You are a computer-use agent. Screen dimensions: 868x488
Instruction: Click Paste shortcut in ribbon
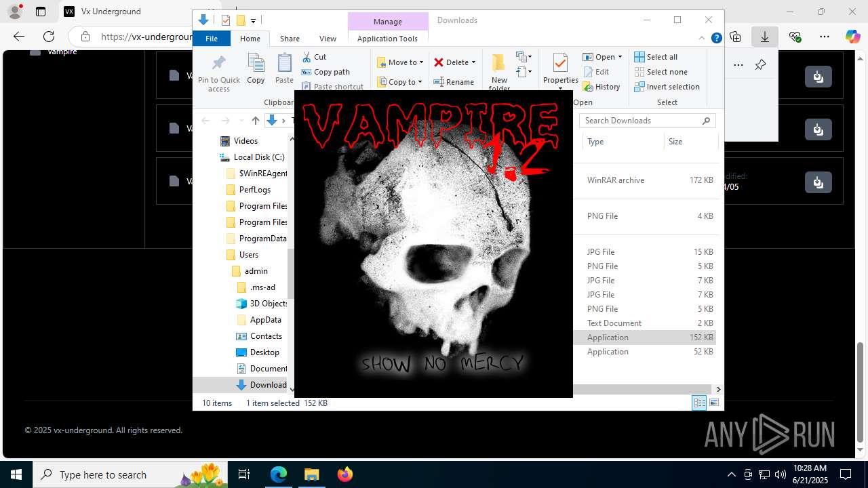(x=332, y=86)
